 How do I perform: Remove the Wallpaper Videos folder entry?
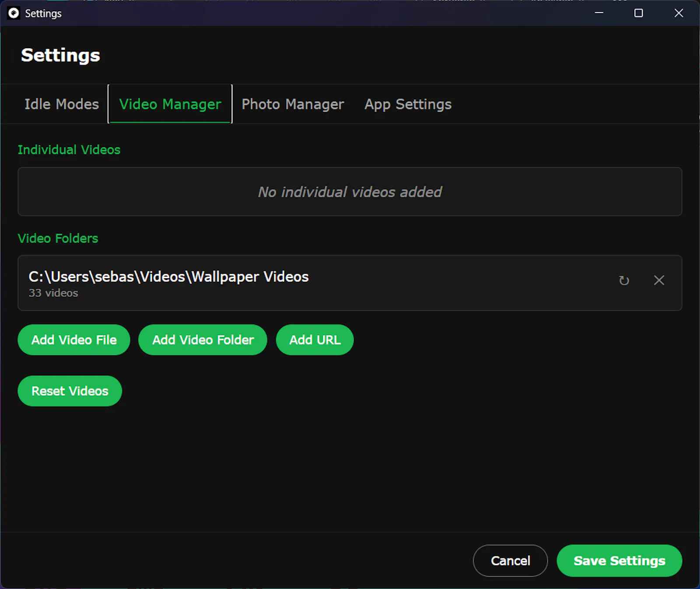click(659, 280)
